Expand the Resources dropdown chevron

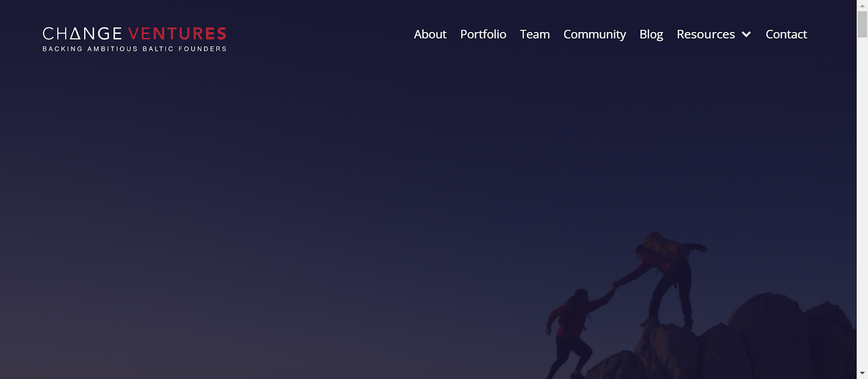click(746, 35)
